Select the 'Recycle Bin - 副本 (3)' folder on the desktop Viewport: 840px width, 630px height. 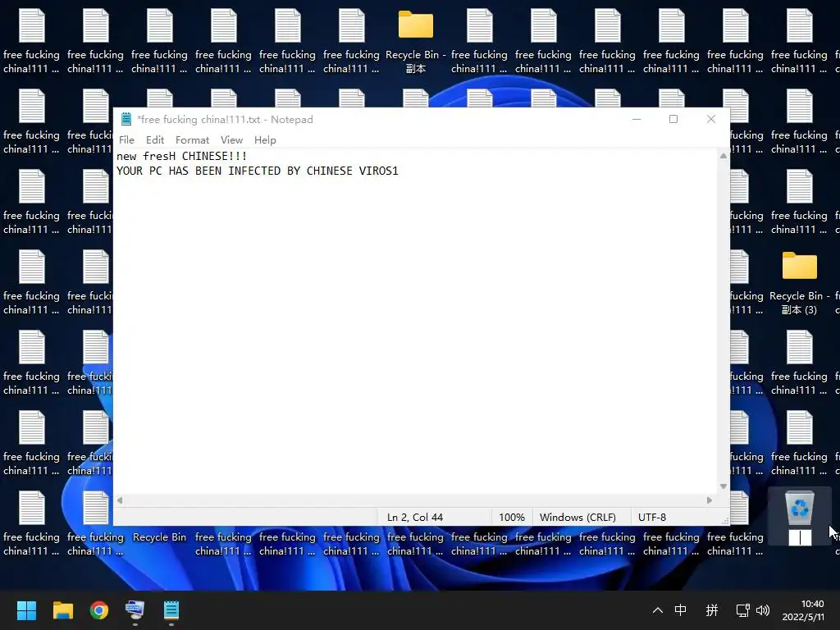coord(799,283)
